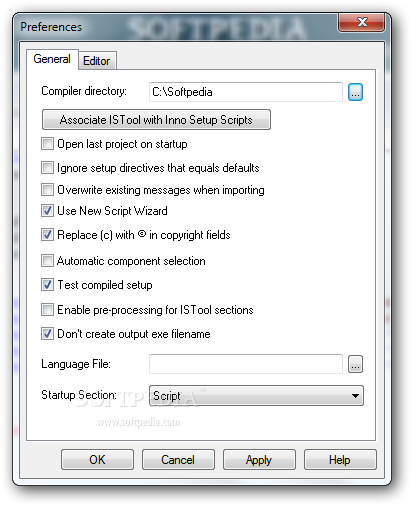Screen dimensions: 412x506
Task: Close the Preferences window
Action: pos(362,22)
